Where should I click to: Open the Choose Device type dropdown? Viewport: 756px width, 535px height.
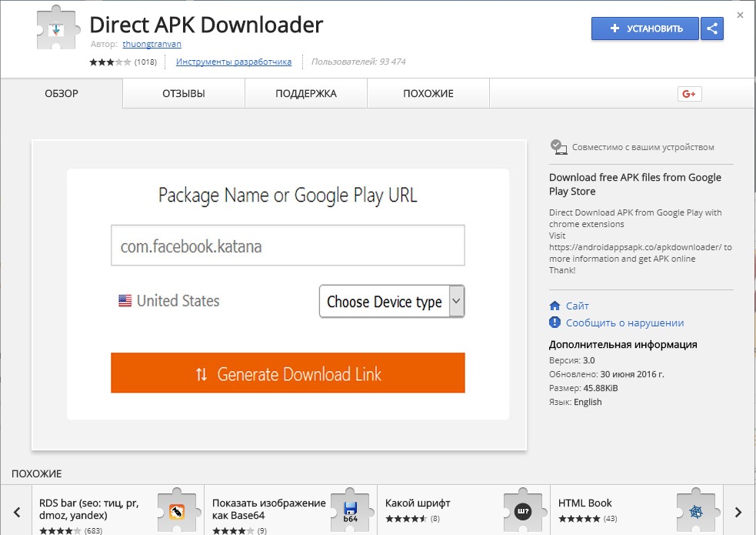[x=391, y=301]
